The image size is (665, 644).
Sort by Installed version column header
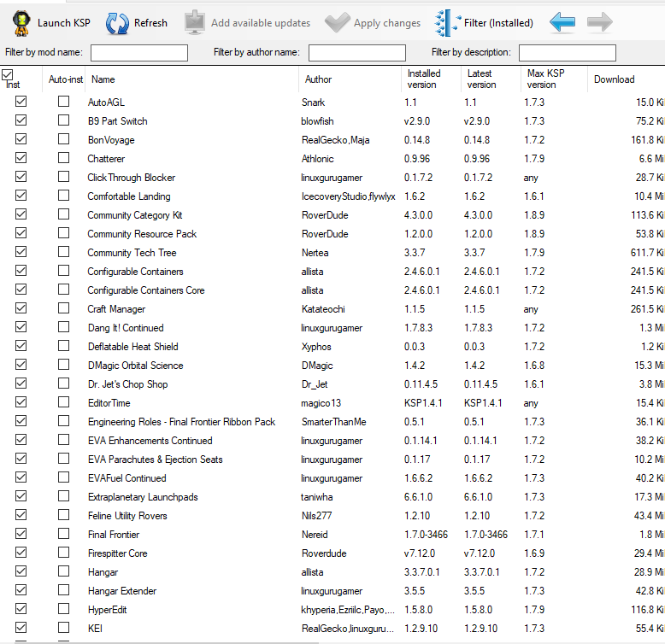(431, 79)
